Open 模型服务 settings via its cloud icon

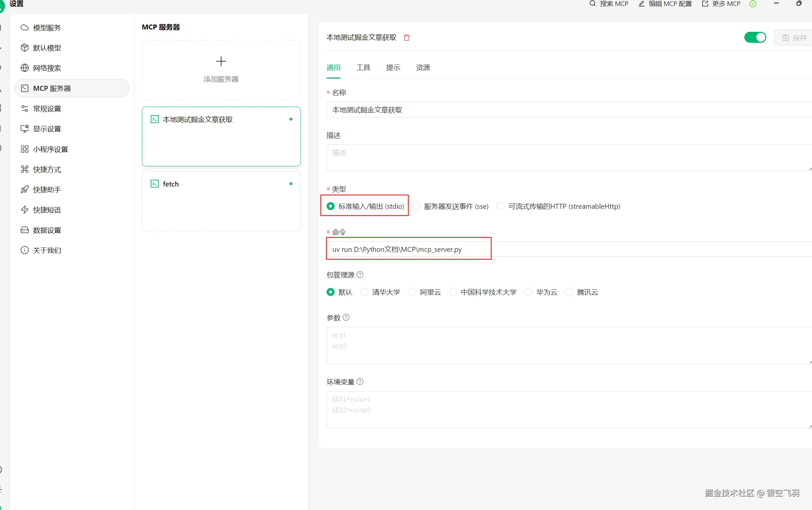[x=25, y=28]
